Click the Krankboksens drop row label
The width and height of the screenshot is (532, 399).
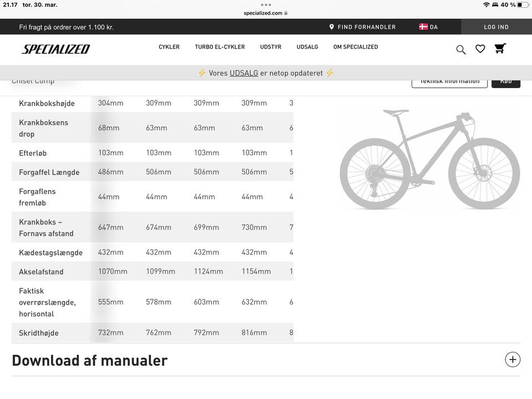click(43, 128)
